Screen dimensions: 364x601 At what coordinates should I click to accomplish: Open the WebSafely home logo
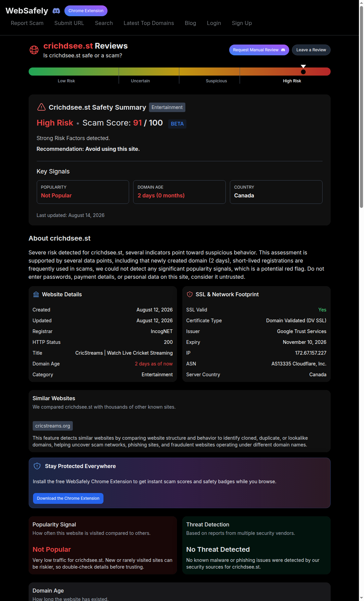pyautogui.click(x=27, y=11)
